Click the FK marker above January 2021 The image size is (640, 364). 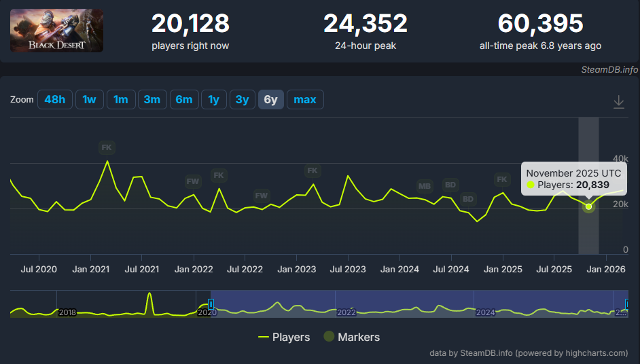tap(107, 147)
